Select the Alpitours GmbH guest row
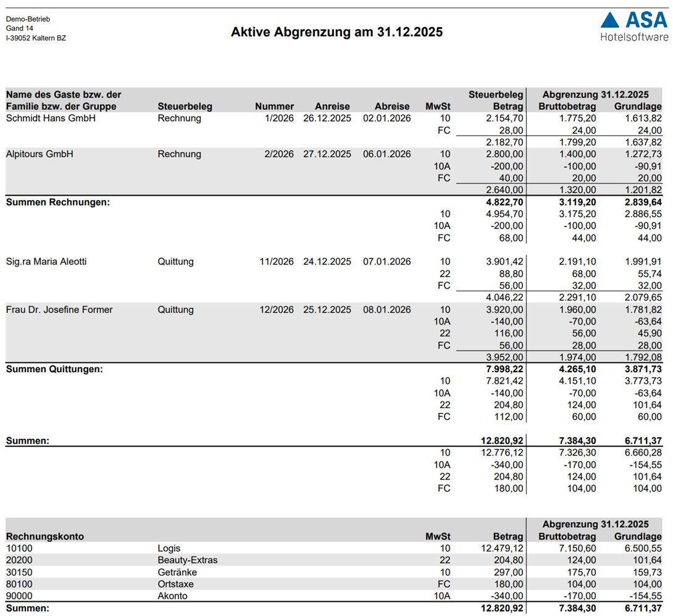673x616 pixels. coord(40,154)
